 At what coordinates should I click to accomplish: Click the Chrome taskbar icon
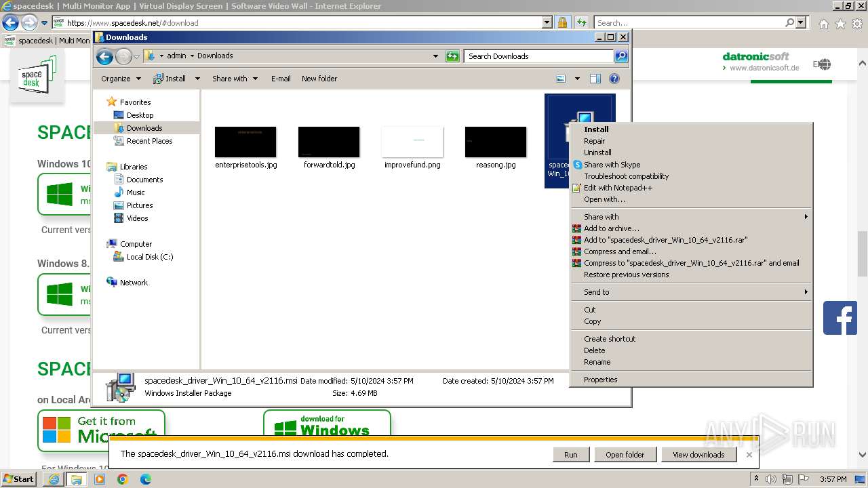click(123, 479)
